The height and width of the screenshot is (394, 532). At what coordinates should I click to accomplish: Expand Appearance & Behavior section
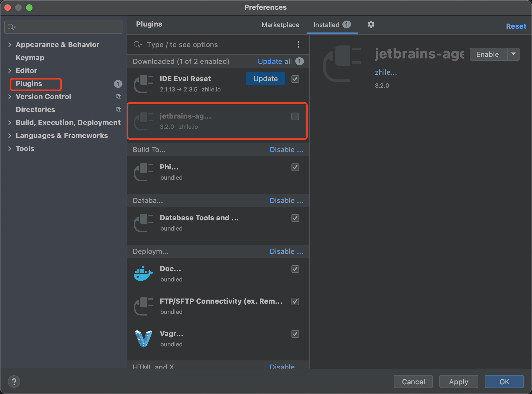[x=10, y=45]
